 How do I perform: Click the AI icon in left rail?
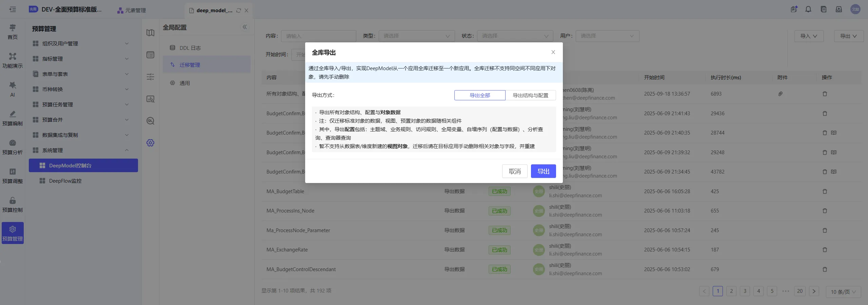(x=13, y=89)
